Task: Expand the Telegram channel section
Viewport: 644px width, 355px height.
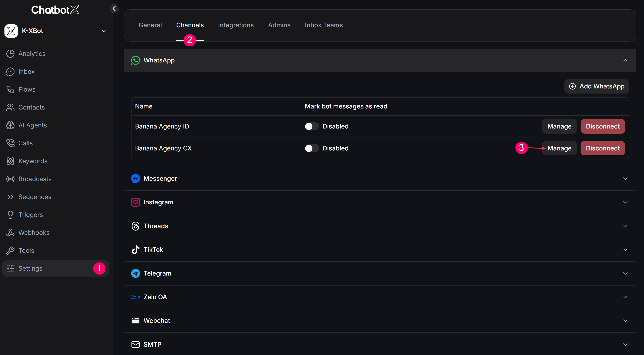Action: point(380,273)
